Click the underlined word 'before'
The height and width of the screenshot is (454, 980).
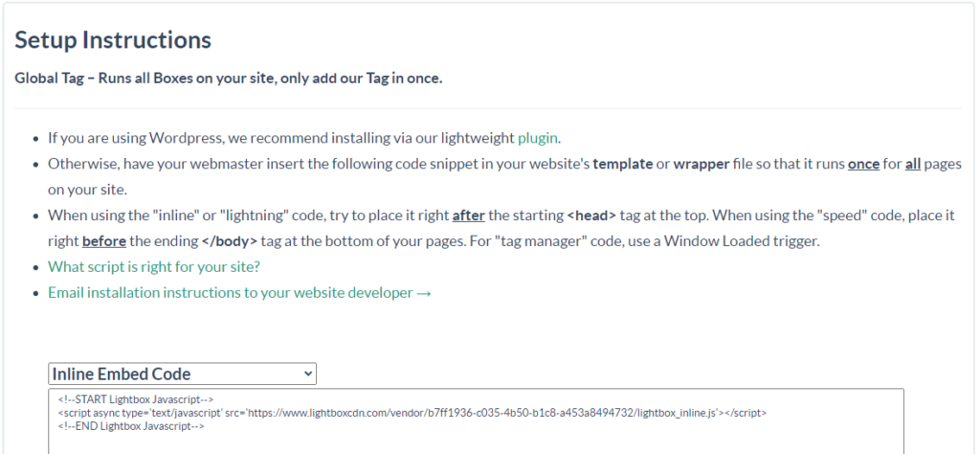(104, 240)
